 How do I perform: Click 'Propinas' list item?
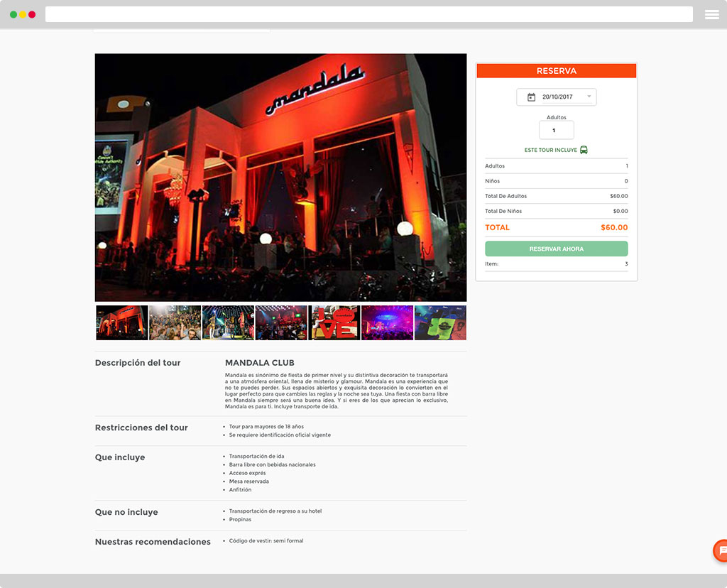point(240,519)
